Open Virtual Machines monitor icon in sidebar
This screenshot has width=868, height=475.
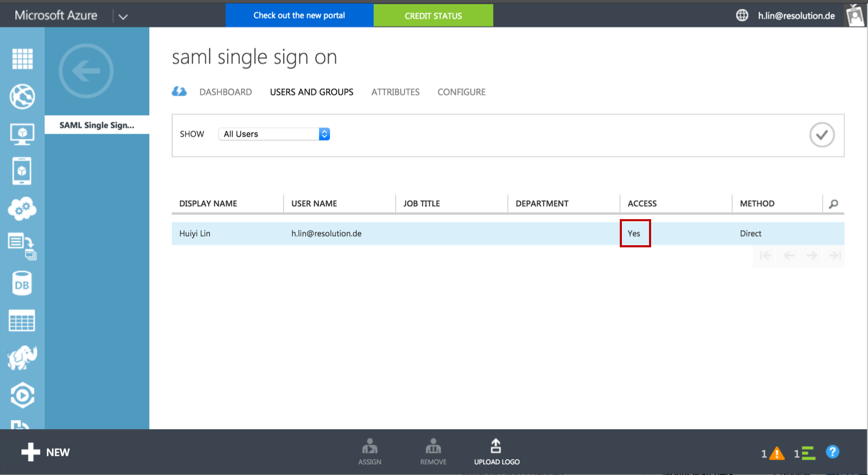(22, 134)
